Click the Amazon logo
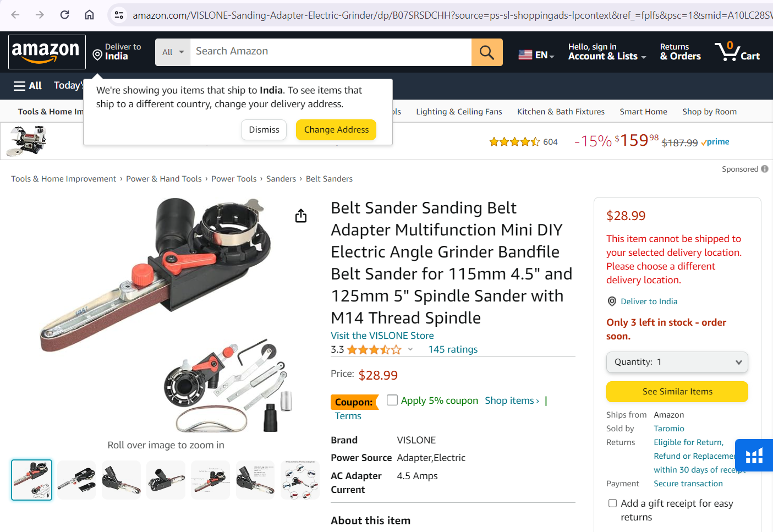This screenshot has height=532, width=773. [47, 52]
